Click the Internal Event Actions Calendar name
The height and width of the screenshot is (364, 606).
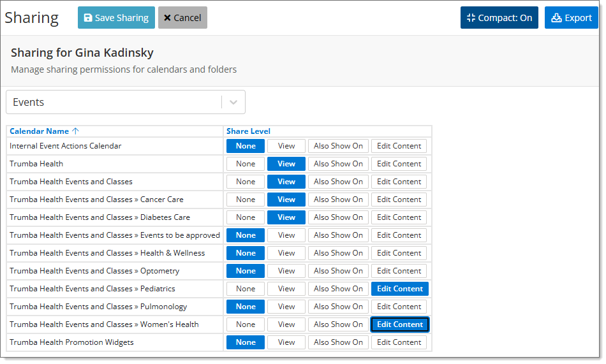point(65,146)
